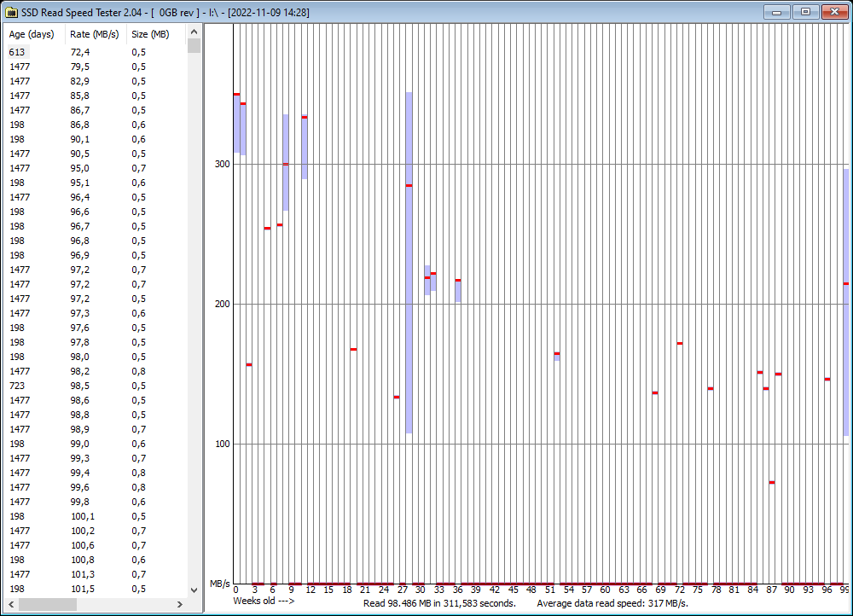The image size is (853, 616).
Task: Sort results by the Age (days) column header
Action: (x=31, y=34)
